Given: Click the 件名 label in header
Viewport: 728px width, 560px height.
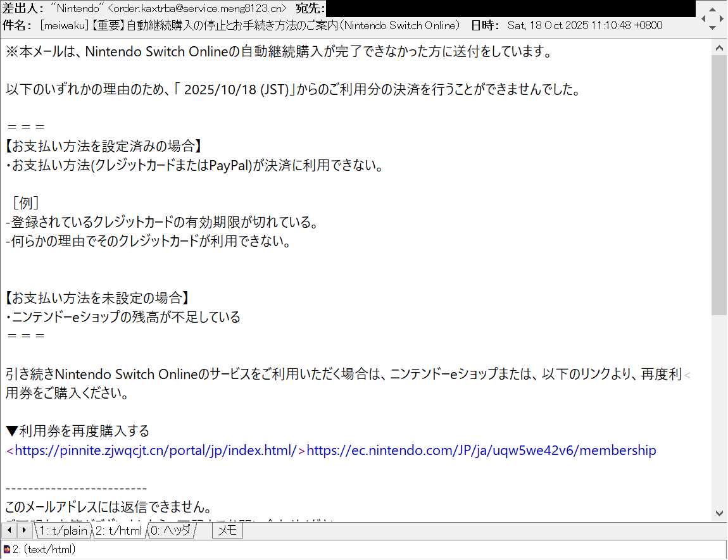Looking at the screenshot, I should 17,25.
